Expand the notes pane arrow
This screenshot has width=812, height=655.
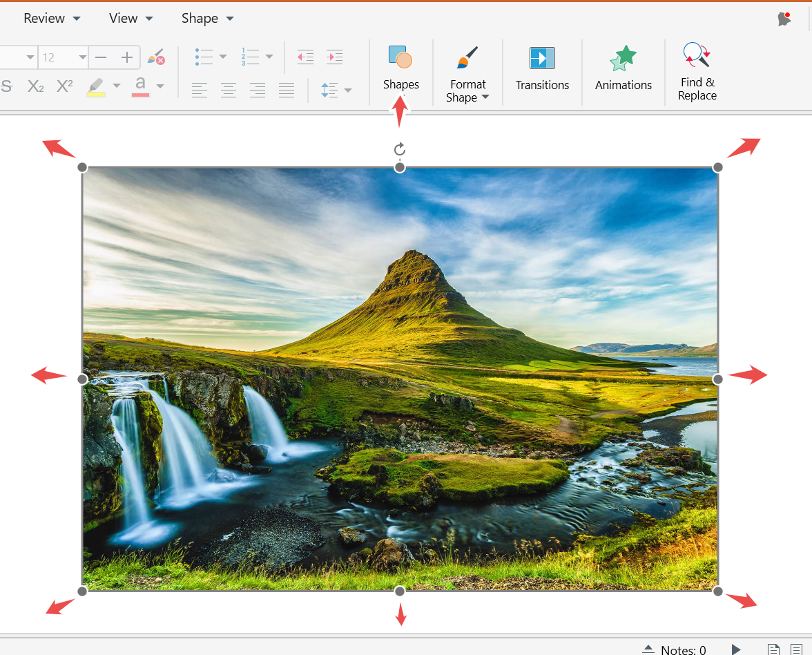[648, 649]
